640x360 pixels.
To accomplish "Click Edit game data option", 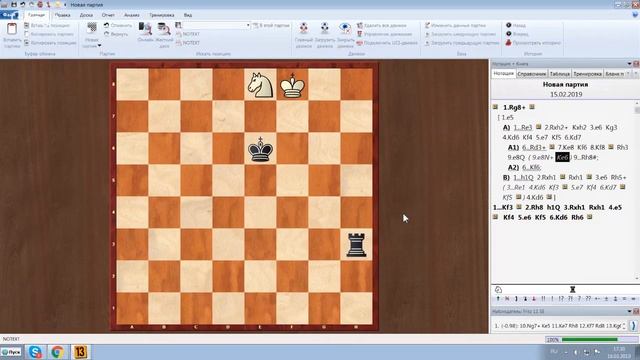I will [455, 25].
